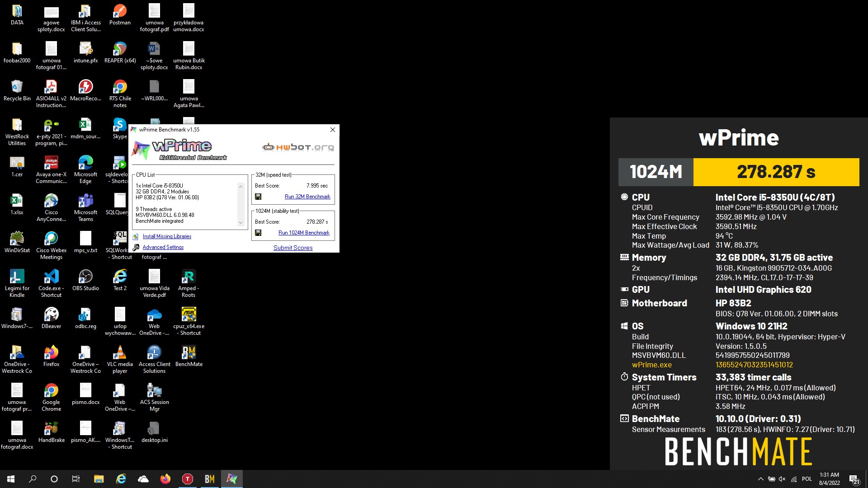This screenshot has width=868, height=488.
Task: Select the Skype desktop icon
Action: (x=120, y=129)
